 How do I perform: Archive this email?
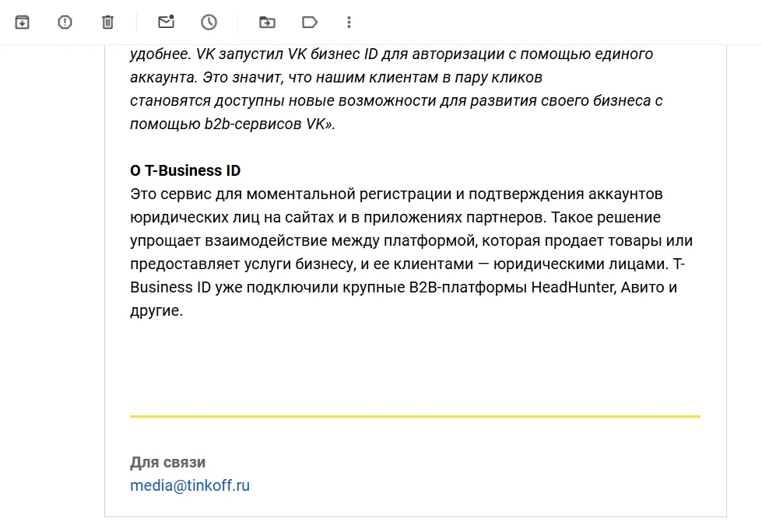click(23, 23)
